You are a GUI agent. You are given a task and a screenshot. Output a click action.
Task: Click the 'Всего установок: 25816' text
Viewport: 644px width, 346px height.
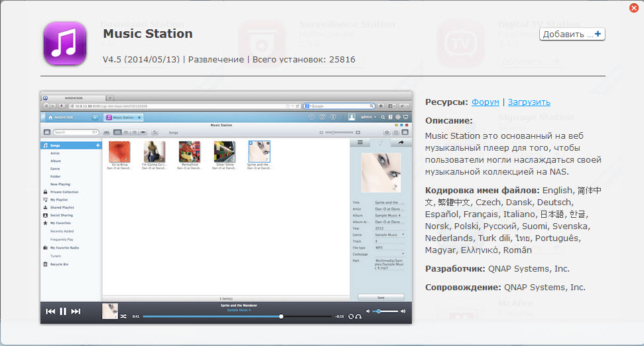pyautogui.click(x=304, y=60)
